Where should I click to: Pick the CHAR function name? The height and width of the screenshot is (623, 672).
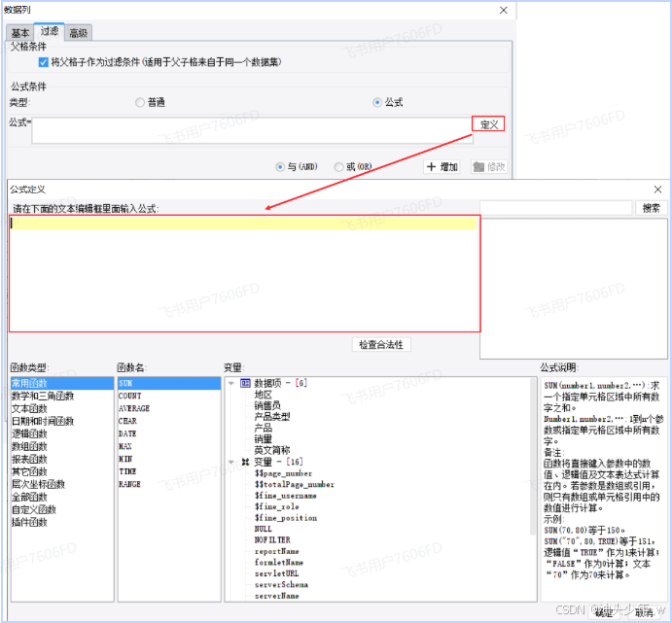pos(169,422)
